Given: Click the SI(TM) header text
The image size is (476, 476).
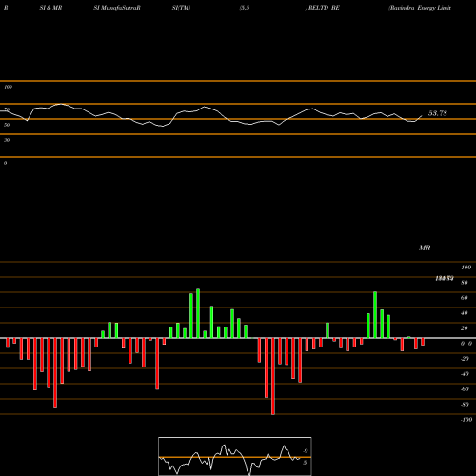Looking at the screenshot, I should (x=181, y=8).
